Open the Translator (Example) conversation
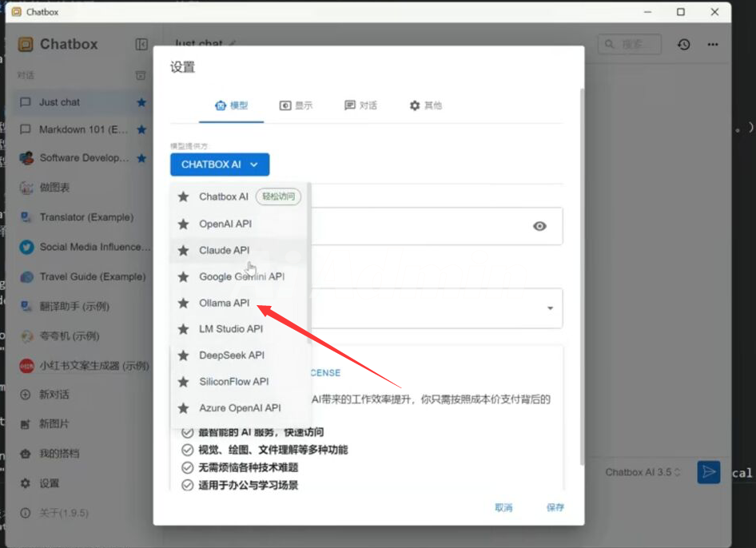This screenshot has height=548, width=756. 86,217
